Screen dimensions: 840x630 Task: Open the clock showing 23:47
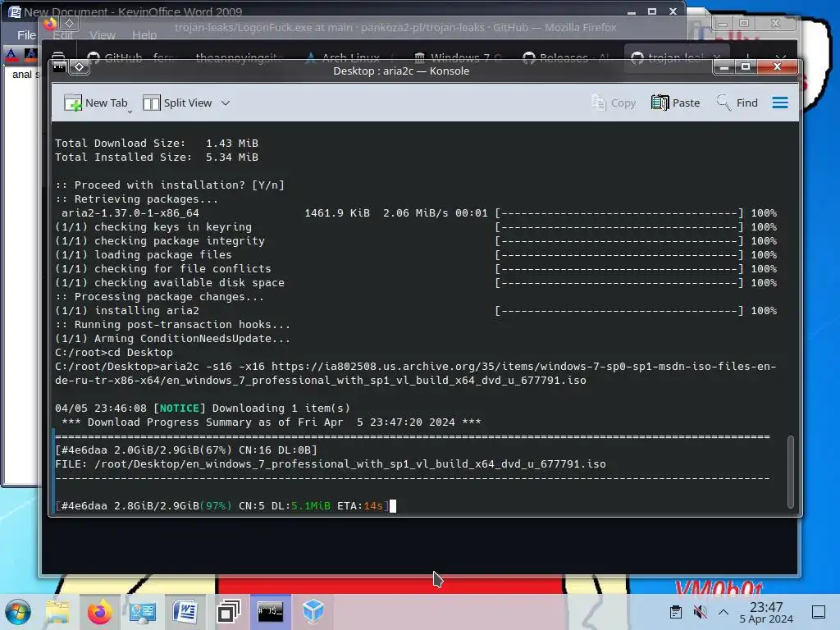coord(766,612)
